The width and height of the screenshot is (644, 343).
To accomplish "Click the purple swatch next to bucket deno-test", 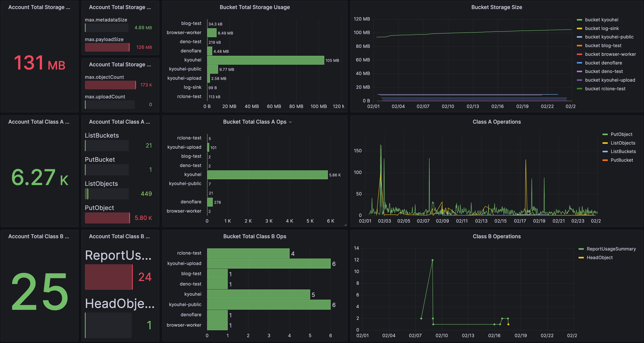I will (x=579, y=72).
